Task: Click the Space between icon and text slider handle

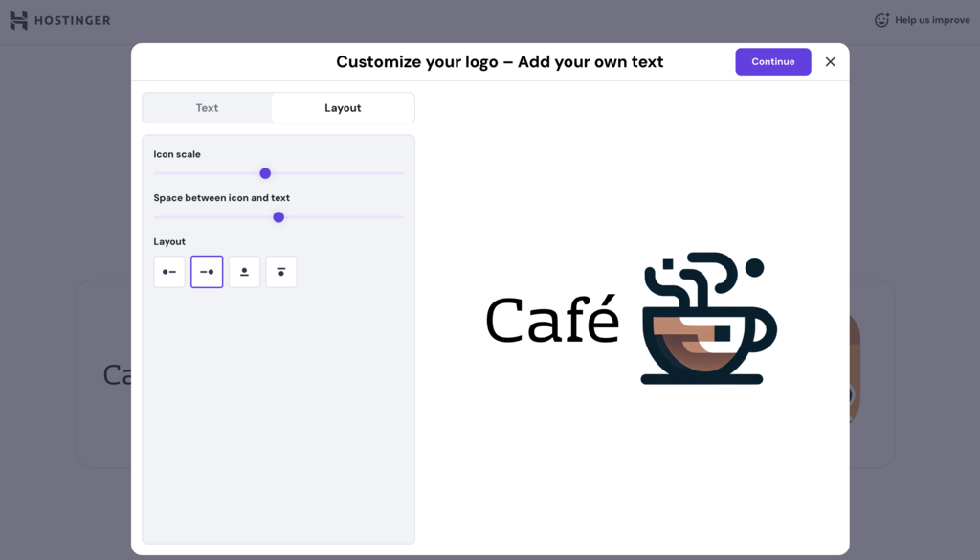Action: (278, 217)
